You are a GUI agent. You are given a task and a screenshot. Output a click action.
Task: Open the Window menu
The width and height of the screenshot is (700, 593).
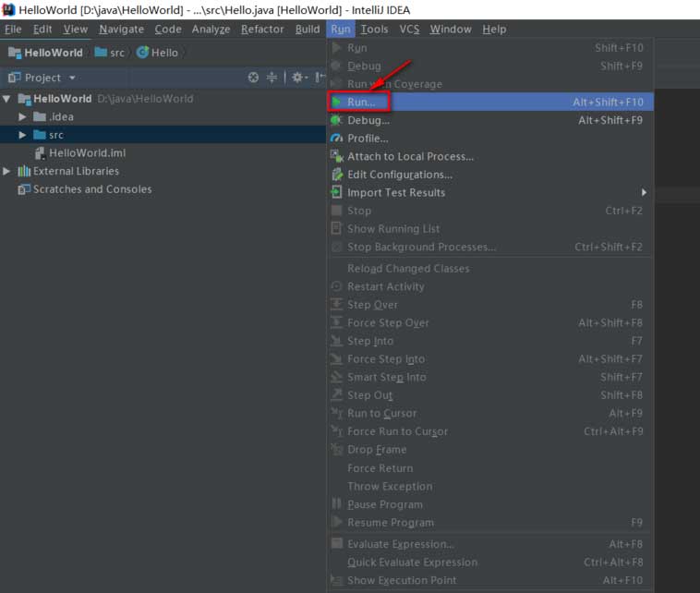pyautogui.click(x=451, y=29)
